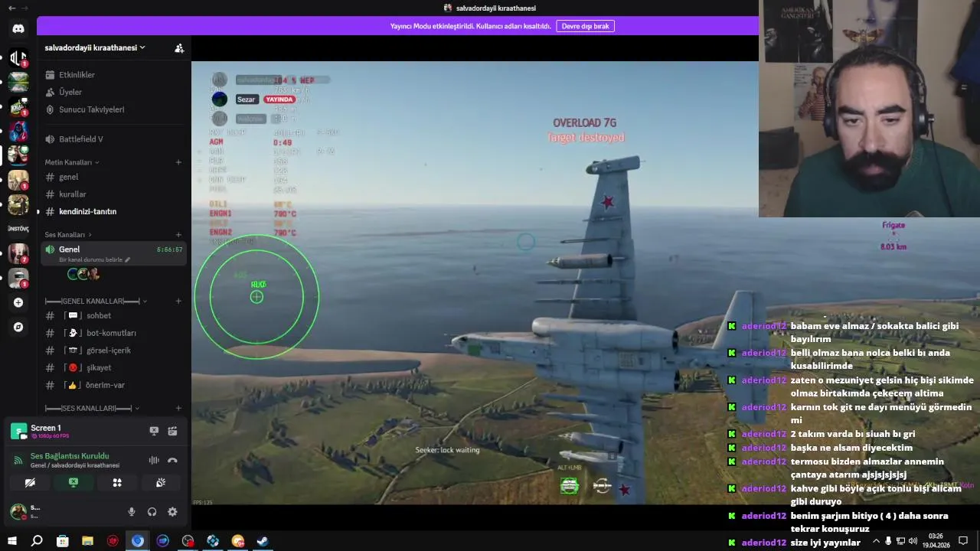Toggle screen share button in voice panel

73,483
